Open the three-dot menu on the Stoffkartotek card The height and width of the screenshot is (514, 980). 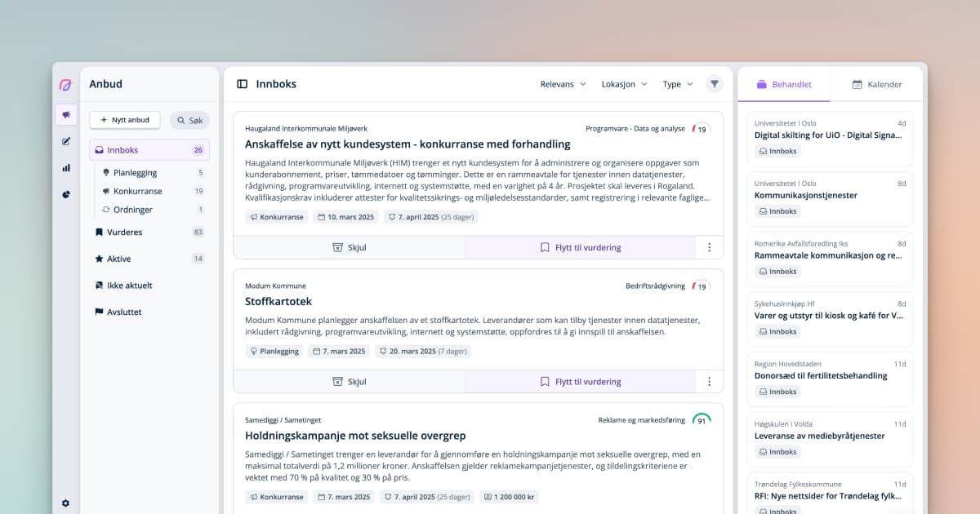pos(709,381)
